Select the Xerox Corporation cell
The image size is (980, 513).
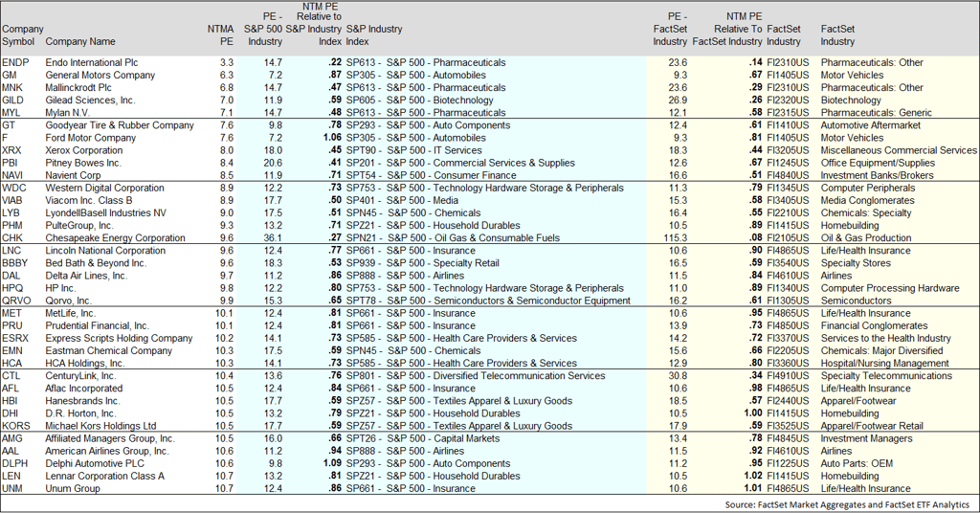[84, 150]
